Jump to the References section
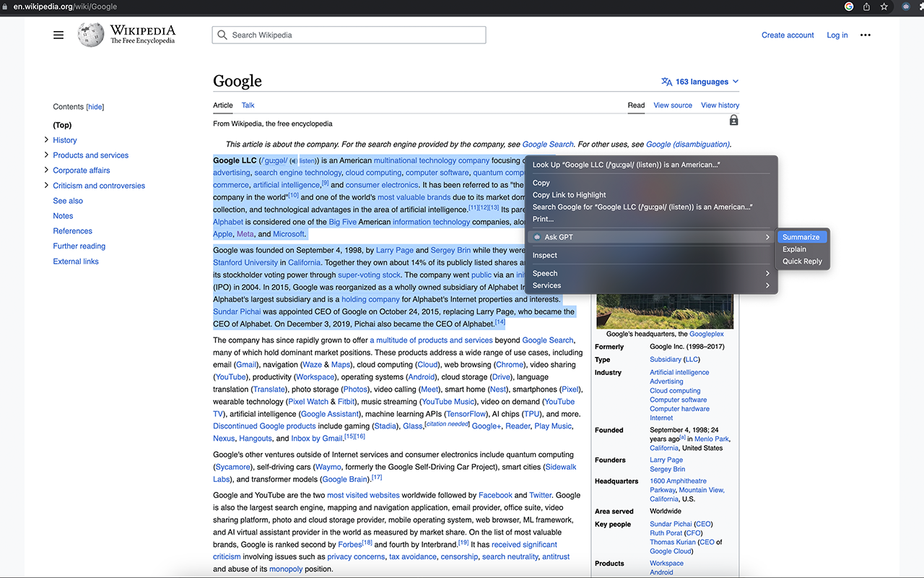Image resolution: width=924 pixels, height=578 pixels. click(73, 231)
